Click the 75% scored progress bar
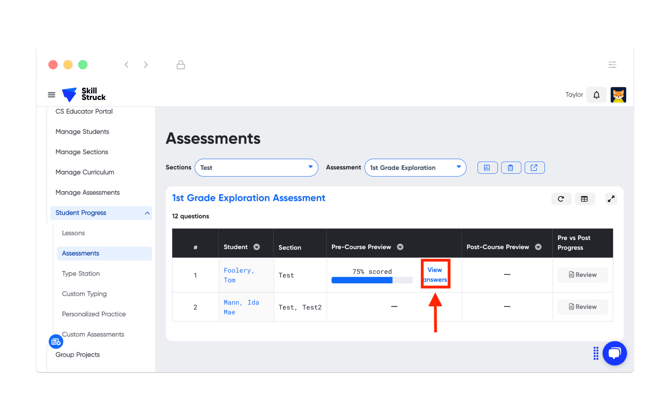Image resolution: width=670 pixels, height=418 pixels. point(371,281)
